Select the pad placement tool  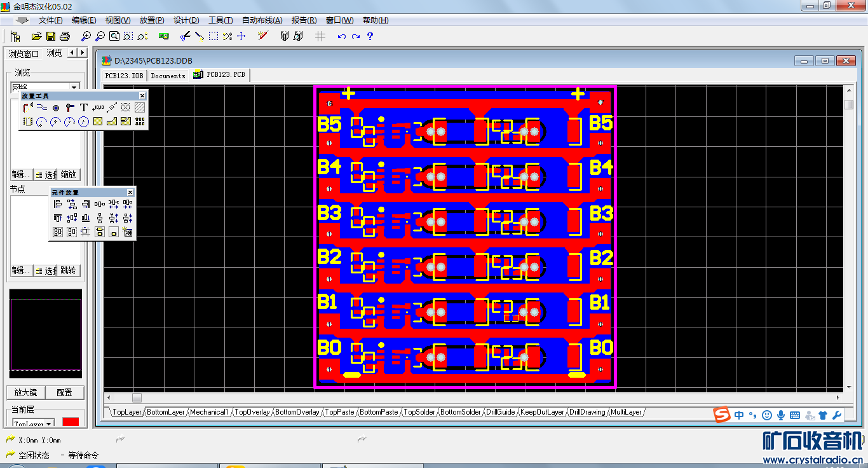55,107
